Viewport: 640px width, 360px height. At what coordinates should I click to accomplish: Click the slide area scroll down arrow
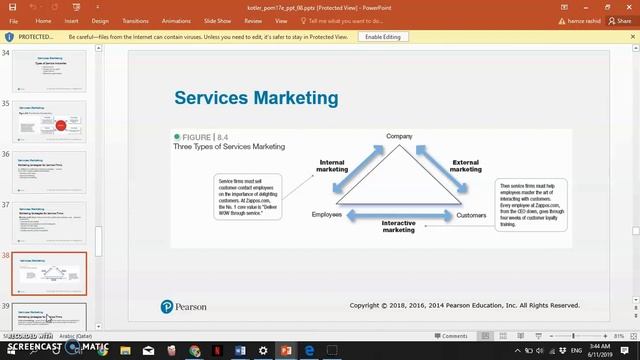pos(636,300)
